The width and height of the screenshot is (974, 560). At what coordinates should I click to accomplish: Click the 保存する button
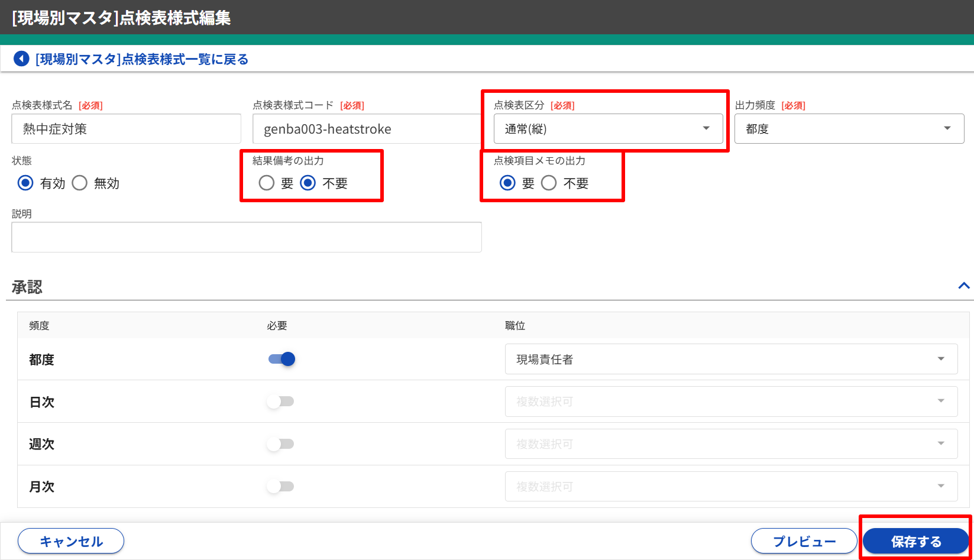[x=915, y=541]
